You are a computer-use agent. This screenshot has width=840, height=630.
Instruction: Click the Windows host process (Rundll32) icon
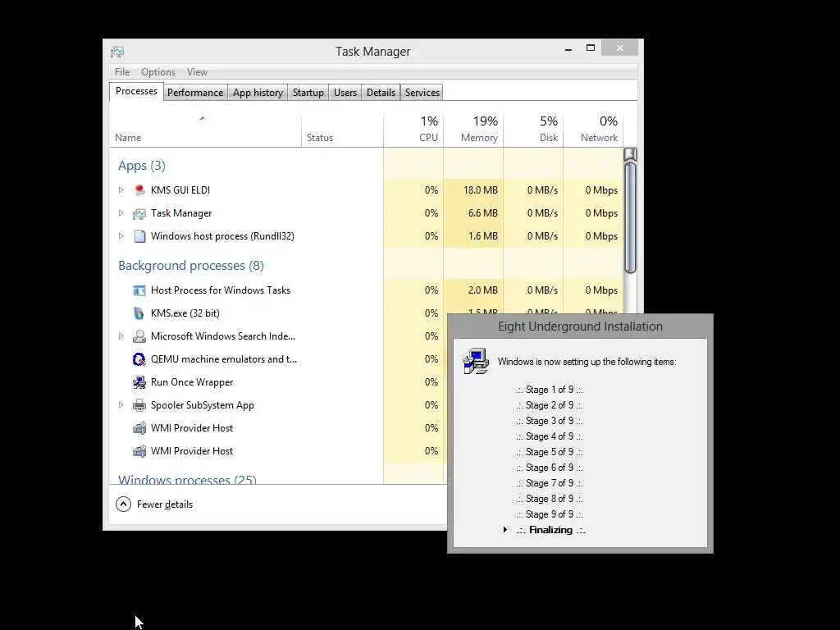click(139, 236)
